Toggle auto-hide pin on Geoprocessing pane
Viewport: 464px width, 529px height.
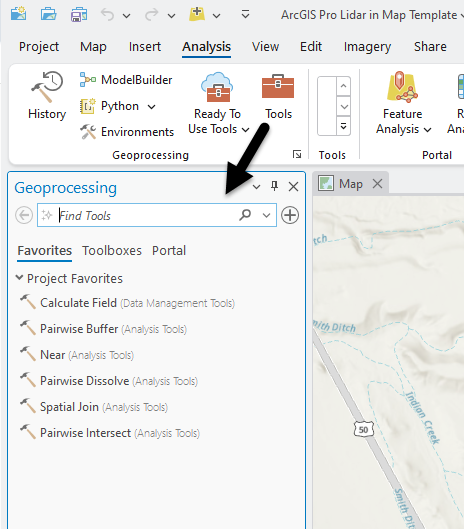275,186
